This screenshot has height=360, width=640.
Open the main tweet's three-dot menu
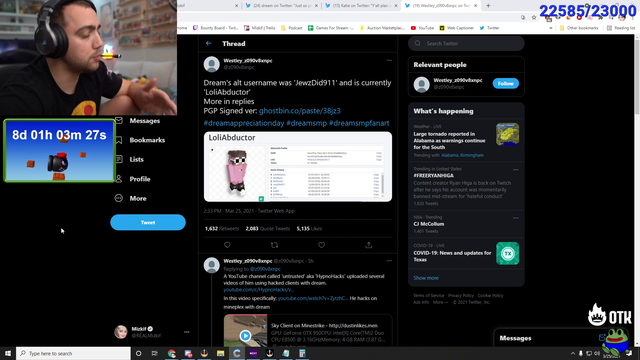point(389,60)
